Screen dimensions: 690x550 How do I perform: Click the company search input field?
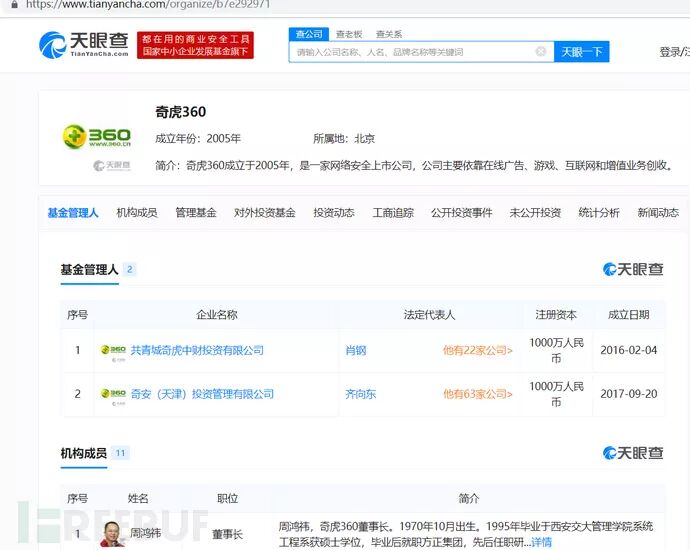tap(422, 52)
